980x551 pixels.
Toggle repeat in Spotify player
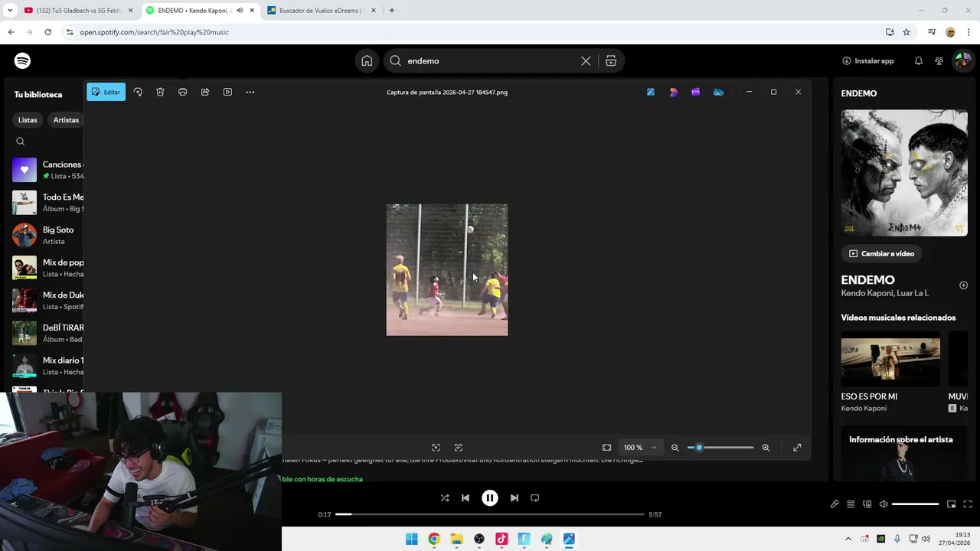[x=535, y=498]
